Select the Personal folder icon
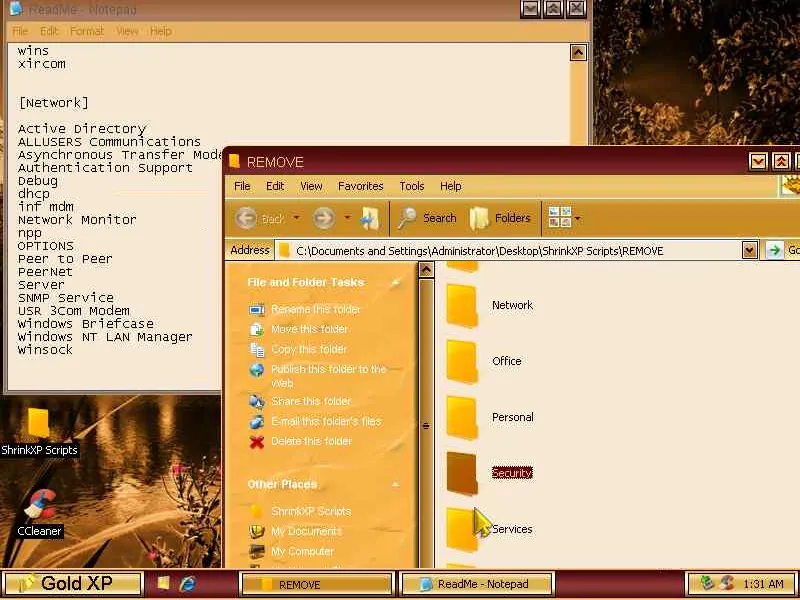The width and height of the screenshot is (800, 600). point(462,418)
